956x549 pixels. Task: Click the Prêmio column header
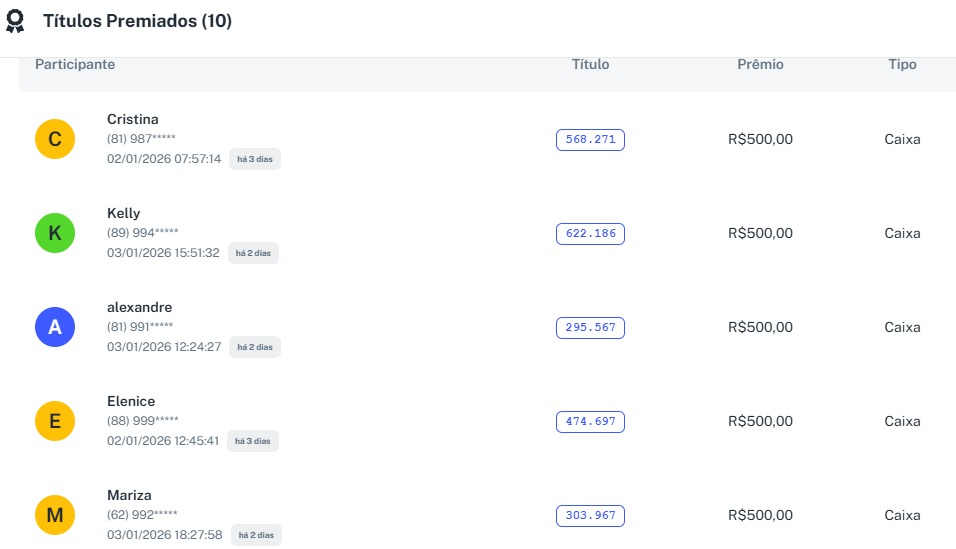pos(760,65)
